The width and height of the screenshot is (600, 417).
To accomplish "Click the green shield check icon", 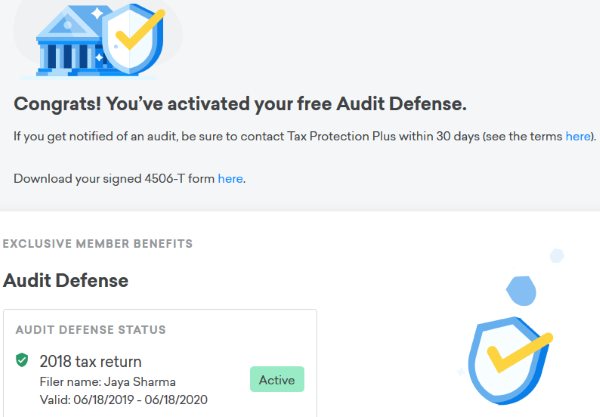I will point(22,360).
